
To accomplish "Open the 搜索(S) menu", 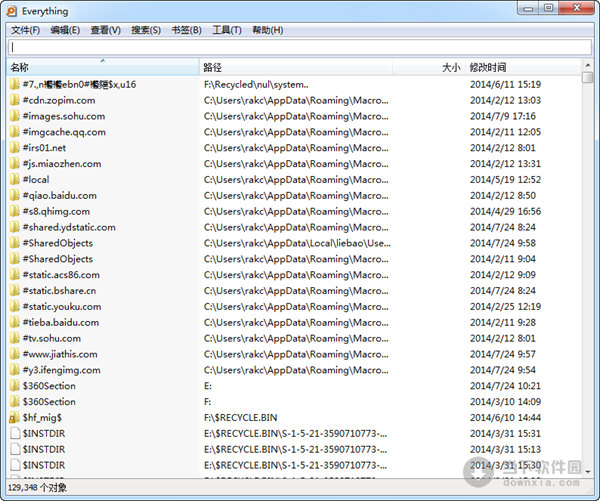I will [146, 30].
